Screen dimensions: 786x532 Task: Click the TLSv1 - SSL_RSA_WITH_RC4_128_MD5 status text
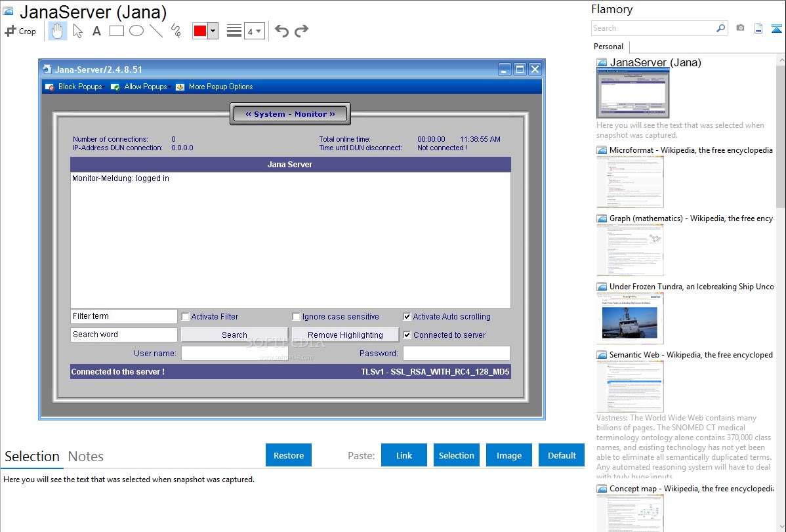click(435, 372)
